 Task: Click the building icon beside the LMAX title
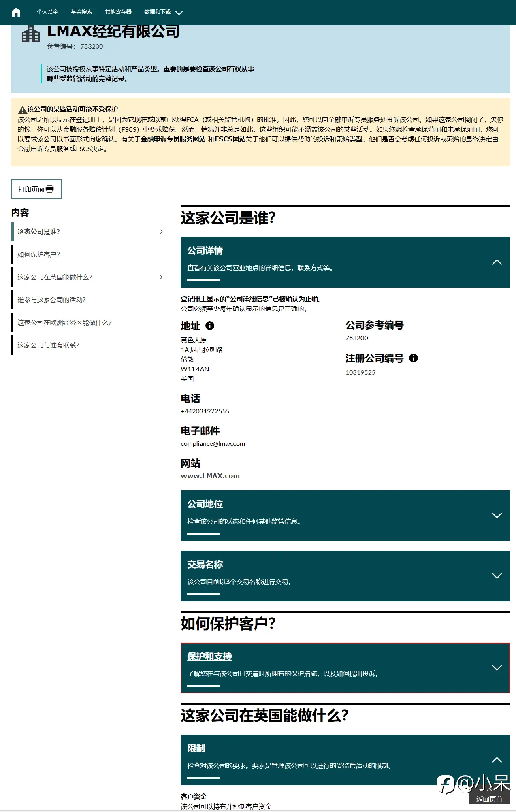[x=31, y=34]
